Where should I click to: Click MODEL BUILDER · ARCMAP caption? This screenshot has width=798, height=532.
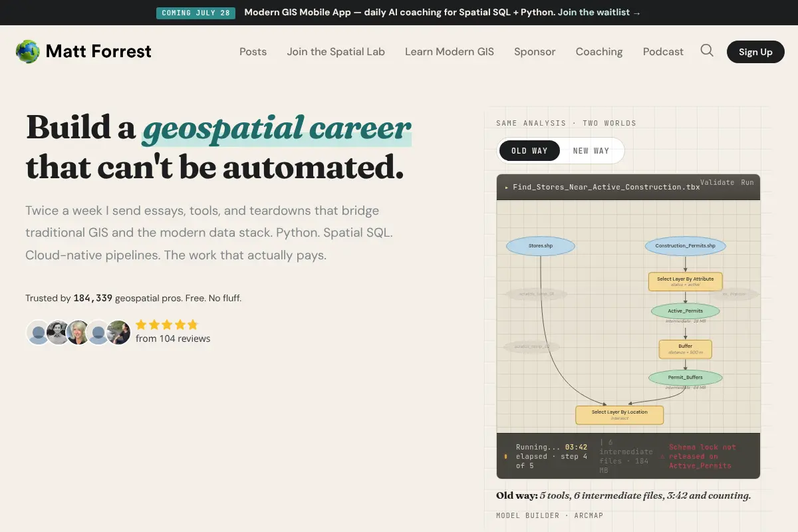pyautogui.click(x=549, y=515)
